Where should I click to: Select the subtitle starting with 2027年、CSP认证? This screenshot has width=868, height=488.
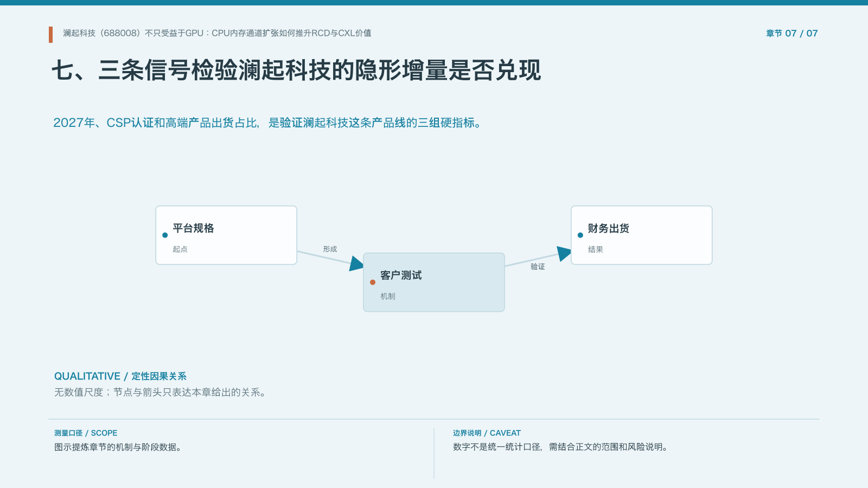click(x=267, y=123)
